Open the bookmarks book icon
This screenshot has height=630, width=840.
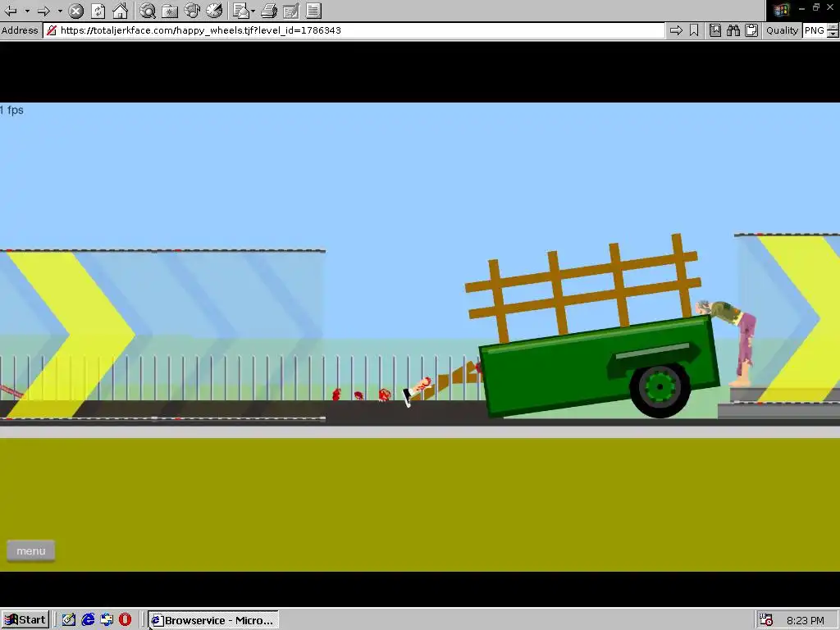[715, 30]
